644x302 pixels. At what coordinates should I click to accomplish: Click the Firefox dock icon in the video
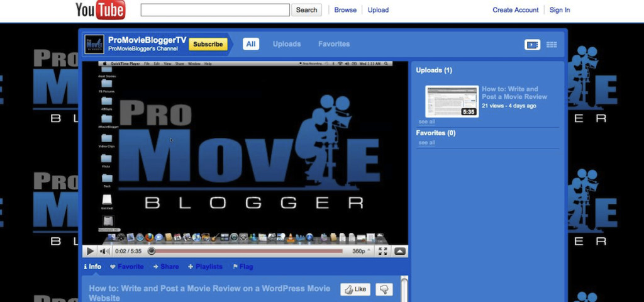pos(149,237)
